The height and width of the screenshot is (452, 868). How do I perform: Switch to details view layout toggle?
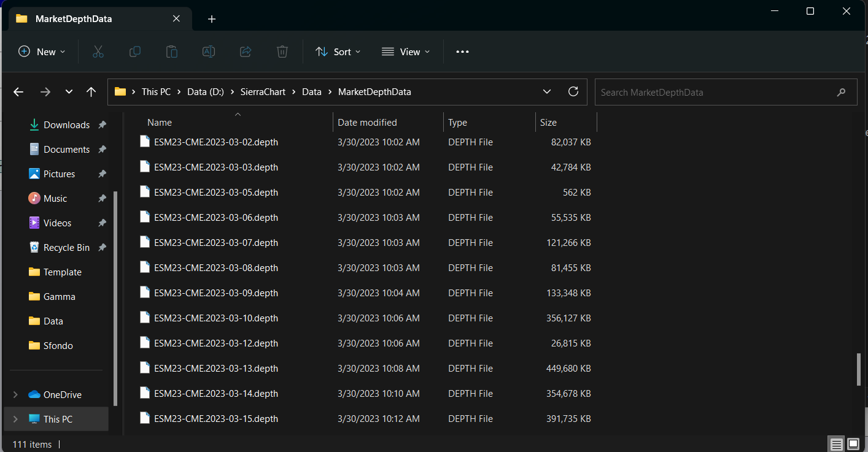835,444
